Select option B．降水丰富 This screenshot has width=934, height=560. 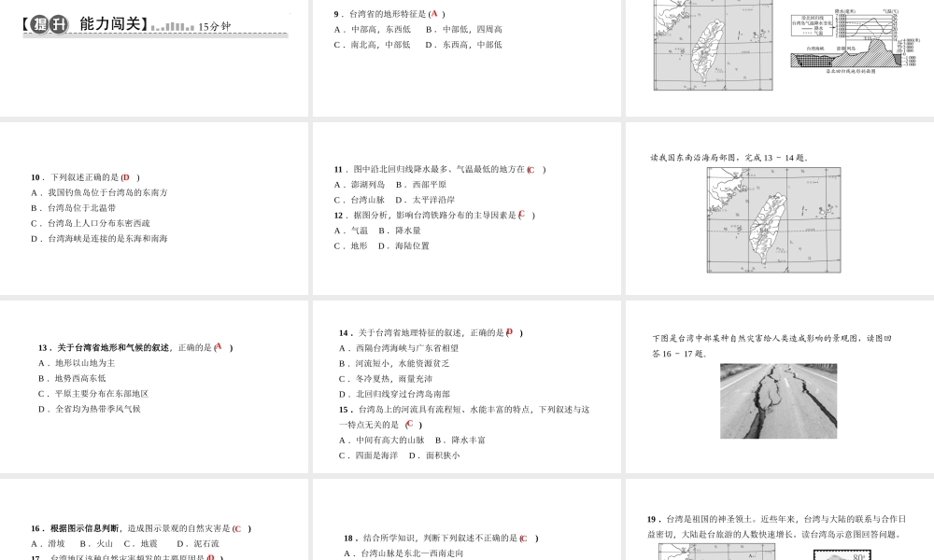tap(460, 441)
